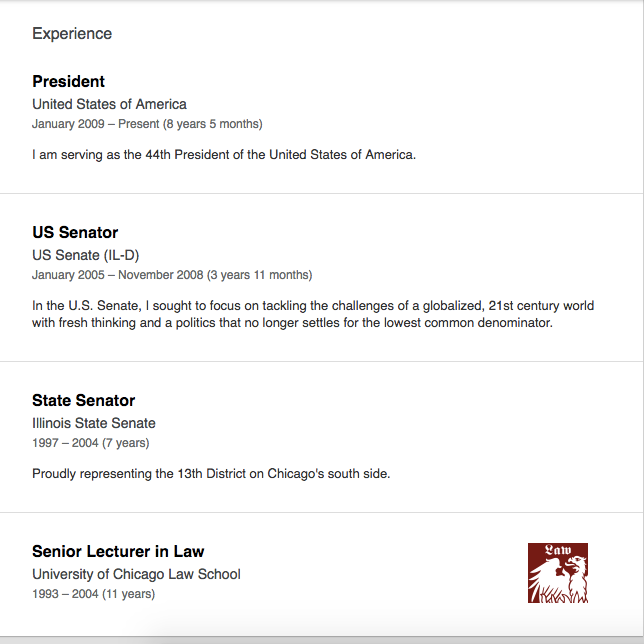The height and width of the screenshot is (644, 644).
Task: Click the Experience section heading
Action: click(72, 34)
